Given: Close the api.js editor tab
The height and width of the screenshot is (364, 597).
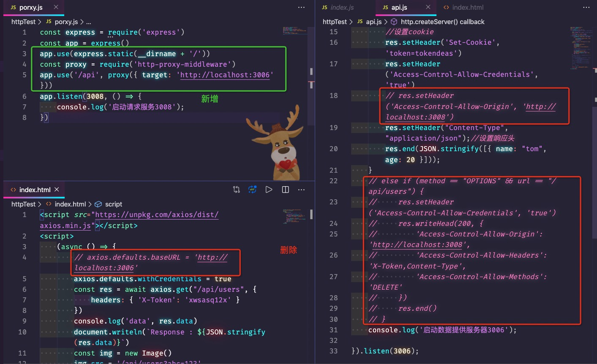Looking at the screenshot, I should pos(428,7).
